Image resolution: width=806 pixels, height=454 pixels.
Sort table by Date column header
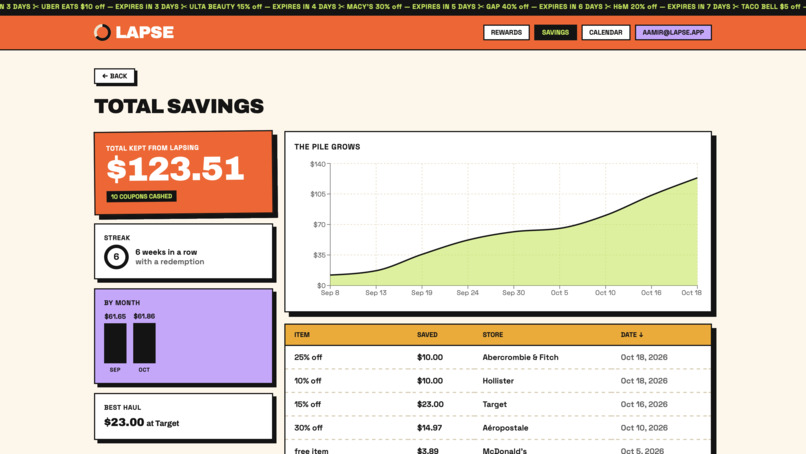(632, 335)
